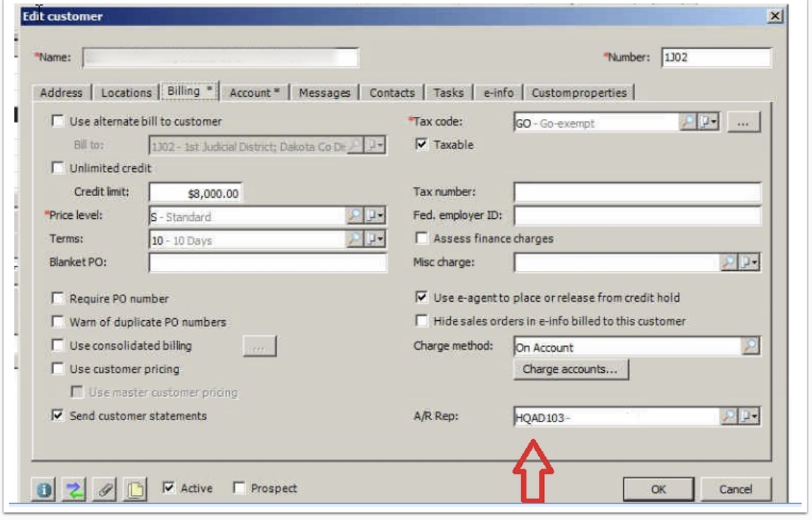Click the Blanket PO field
The width and height of the screenshot is (812, 520).
pyautogui.click(x=267, y=263)
